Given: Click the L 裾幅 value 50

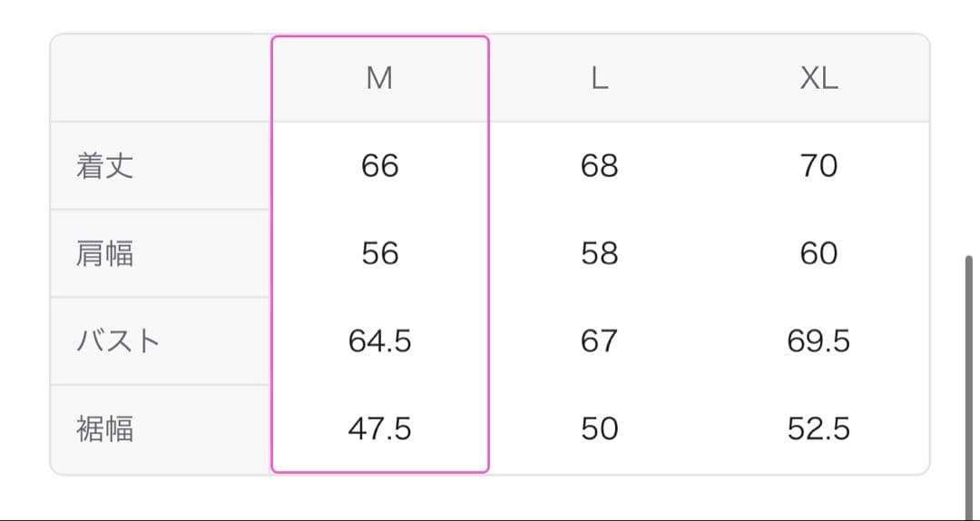Looking at the screenshot, I should click(x=599, y=428).
